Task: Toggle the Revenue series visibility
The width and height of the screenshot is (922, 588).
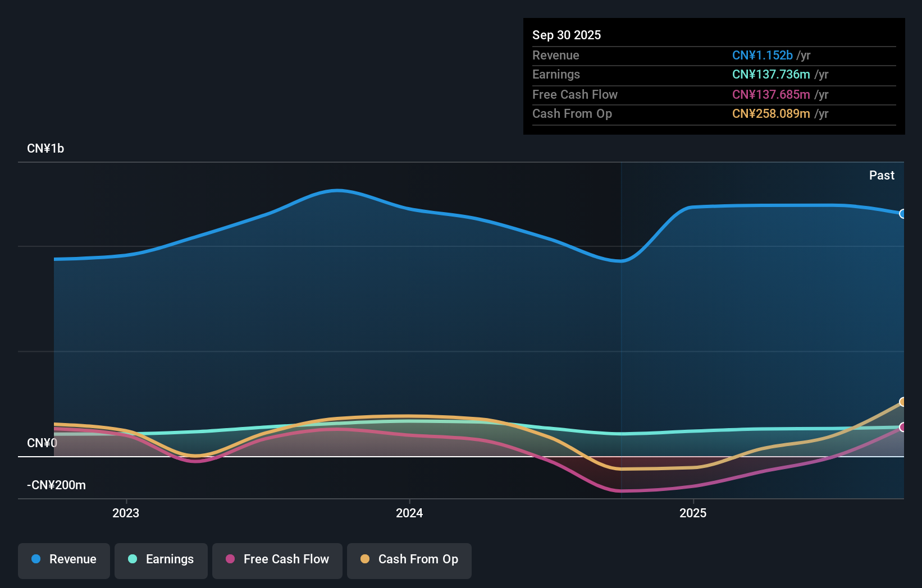Action: [x=63, y=559]
